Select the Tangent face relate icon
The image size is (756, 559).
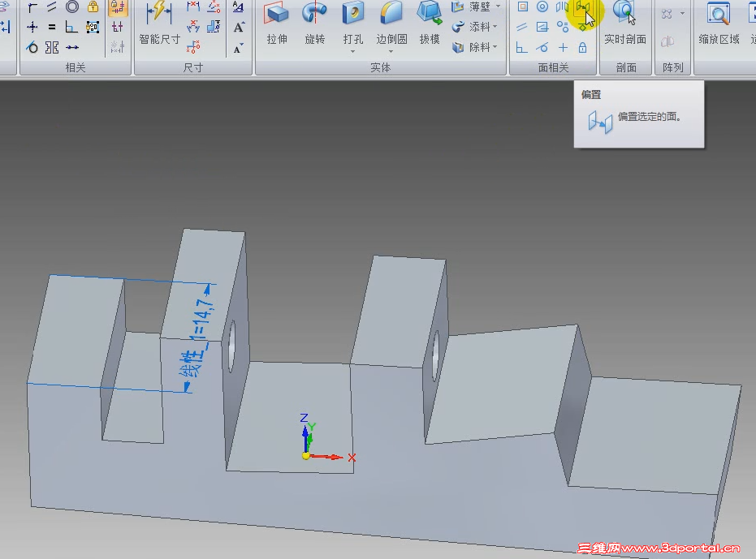[x=542, y=47]
